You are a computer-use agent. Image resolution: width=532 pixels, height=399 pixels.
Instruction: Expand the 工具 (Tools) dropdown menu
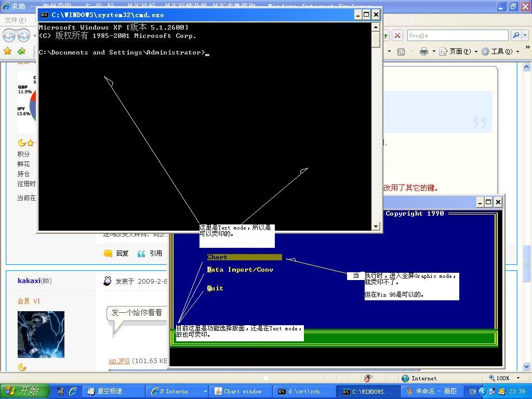coord(500,51)
